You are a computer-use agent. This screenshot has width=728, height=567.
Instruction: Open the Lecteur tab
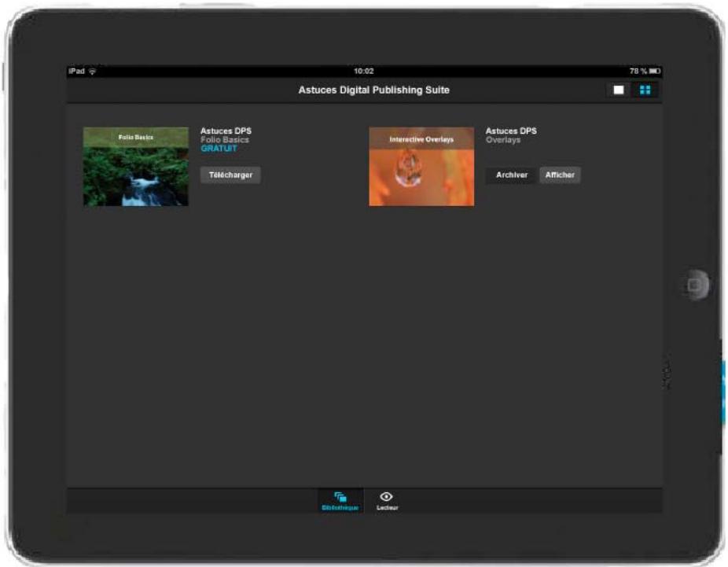(388, 502)
